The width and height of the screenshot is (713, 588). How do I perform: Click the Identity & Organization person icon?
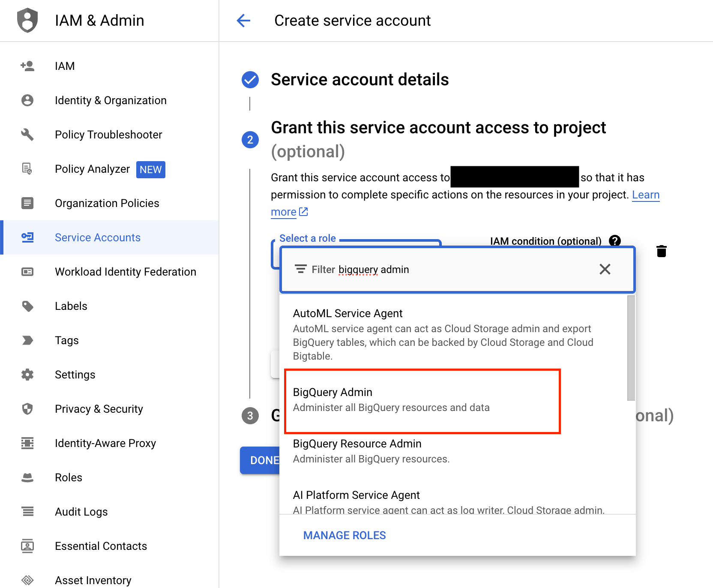pyautogui.click(x=27, y=100)
